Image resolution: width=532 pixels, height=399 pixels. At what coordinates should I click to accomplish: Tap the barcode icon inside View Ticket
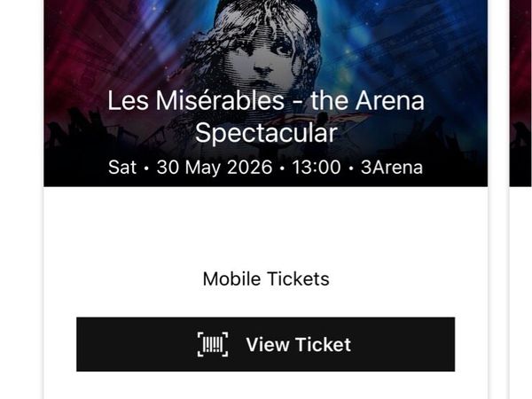pyautogui.click(x=213, y=344)
